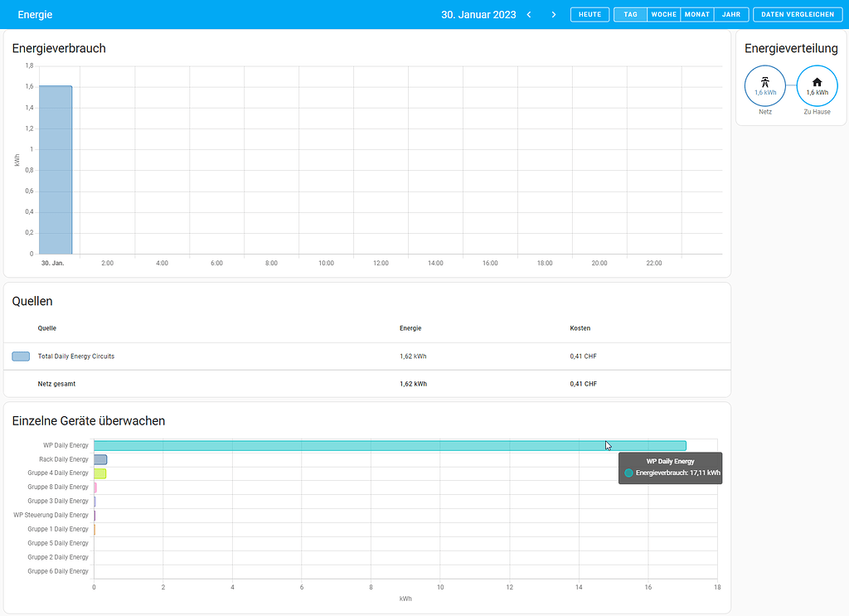Click the WP Steuerung Daily Energy bar
The height and width of the screenshot is (616, 849).
(95, 515)
